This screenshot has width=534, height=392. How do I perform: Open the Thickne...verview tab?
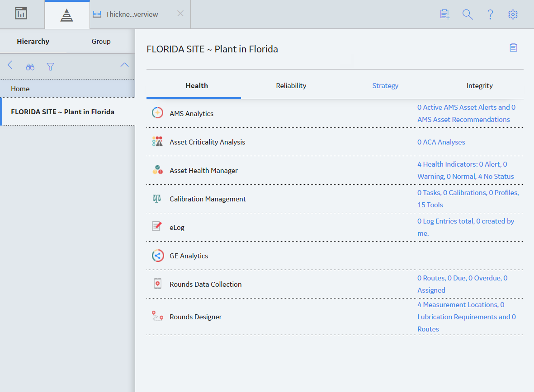(132, 14)
